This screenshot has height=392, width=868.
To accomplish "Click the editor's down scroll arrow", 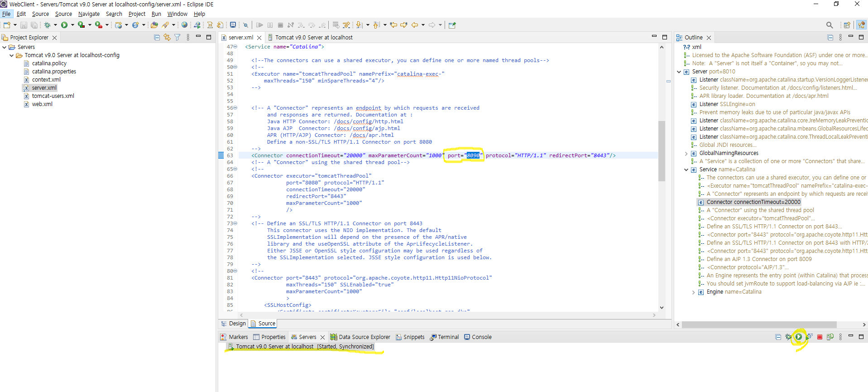I will click(662, 308).
